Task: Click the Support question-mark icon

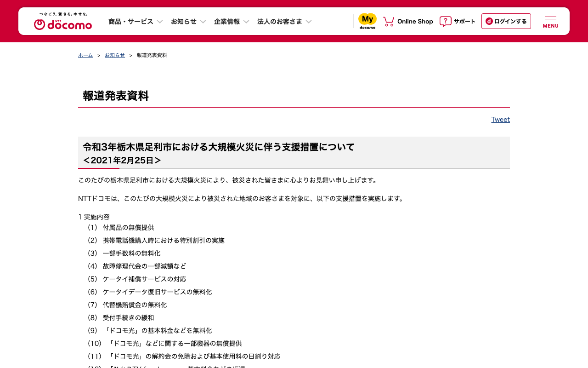Action: (x=445, y=21)
